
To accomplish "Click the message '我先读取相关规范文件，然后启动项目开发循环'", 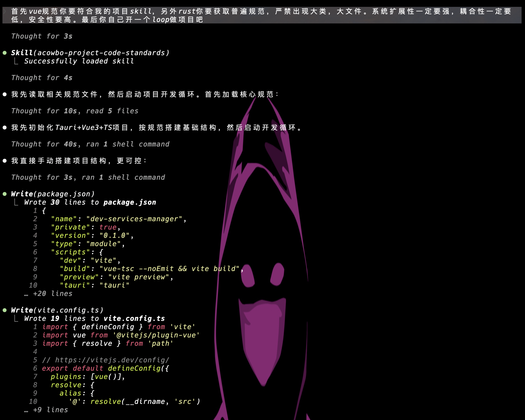I will 145,94.
